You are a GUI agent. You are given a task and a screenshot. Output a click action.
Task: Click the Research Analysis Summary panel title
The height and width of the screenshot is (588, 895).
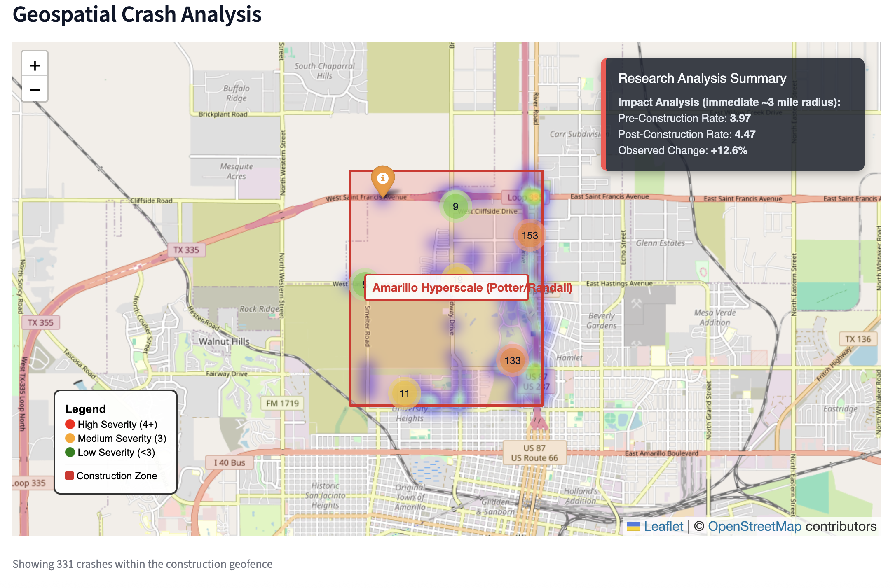tap(702, 78)
